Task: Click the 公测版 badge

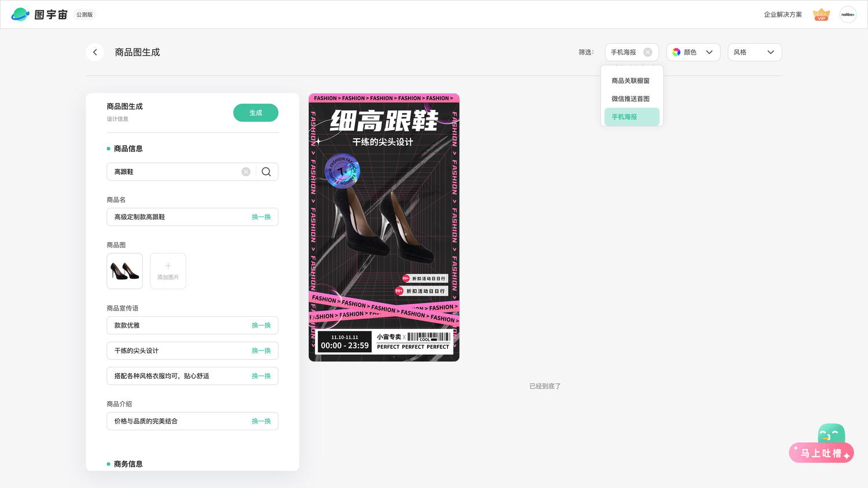Action: (x=84, y=14)
